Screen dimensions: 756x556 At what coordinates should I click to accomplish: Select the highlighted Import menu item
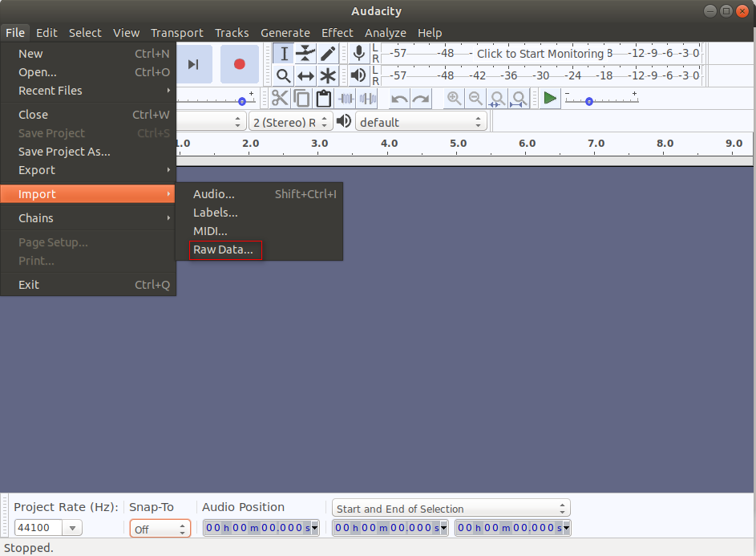pyautogui.click(x=88, y=194)
